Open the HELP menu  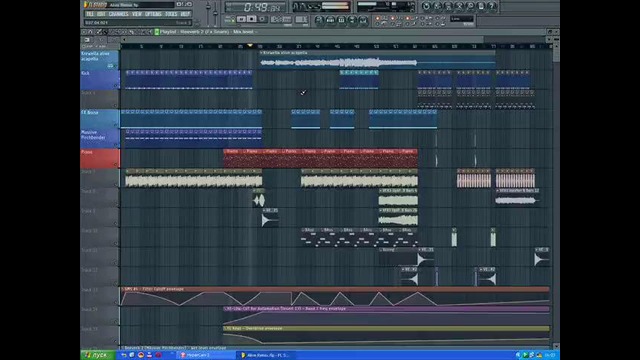tap(185, 14)
